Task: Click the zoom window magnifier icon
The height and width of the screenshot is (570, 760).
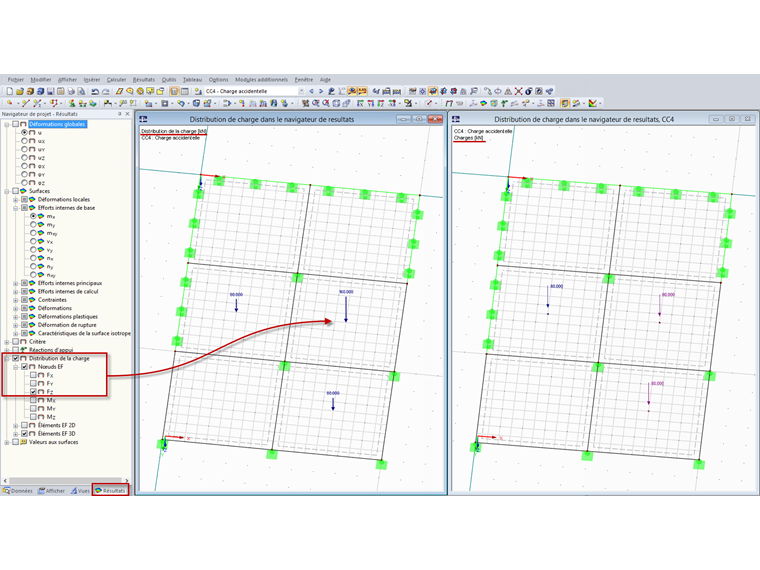Action: (x=316, y=103)
